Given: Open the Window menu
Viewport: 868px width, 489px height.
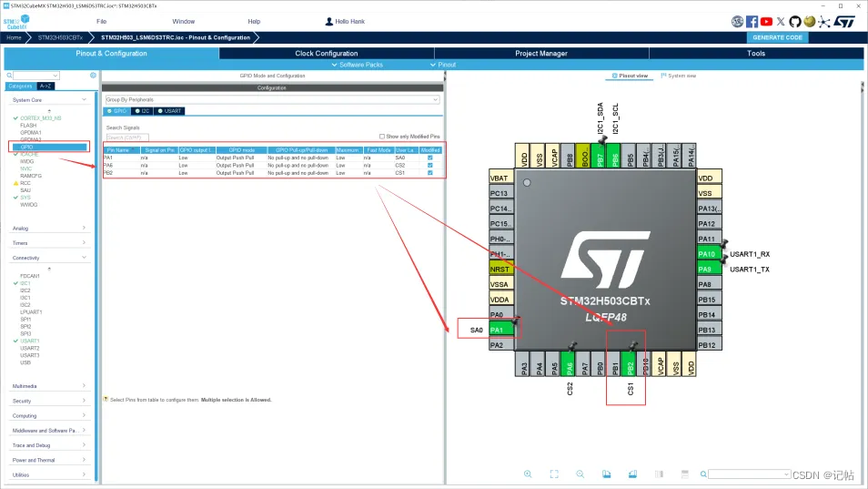Looking at the screenshot, I should [183, 22].
